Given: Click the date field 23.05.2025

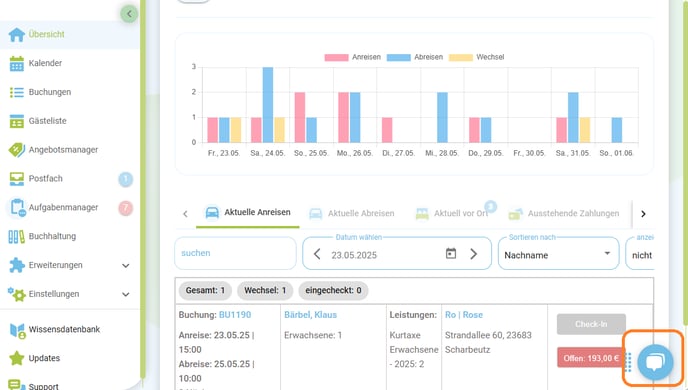Looking at the screenshot, I should click(x=354, y=255).
